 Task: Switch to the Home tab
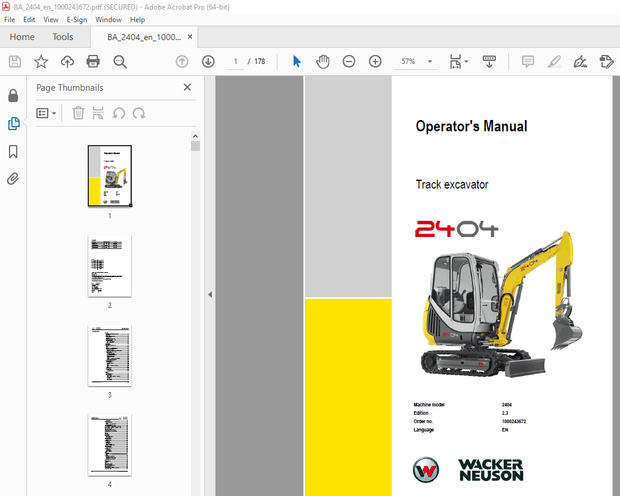click(22, 37)
